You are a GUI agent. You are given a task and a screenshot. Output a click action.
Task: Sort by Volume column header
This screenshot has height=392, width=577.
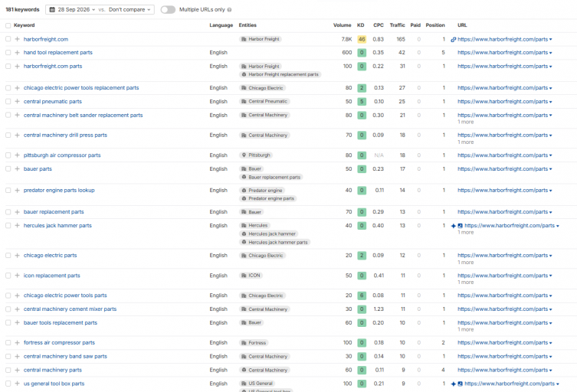pyautogui.click(x=343, y=25)
